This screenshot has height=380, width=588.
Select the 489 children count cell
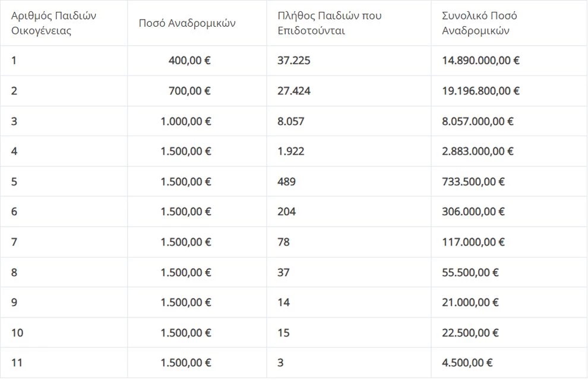[x=286, y=182]
